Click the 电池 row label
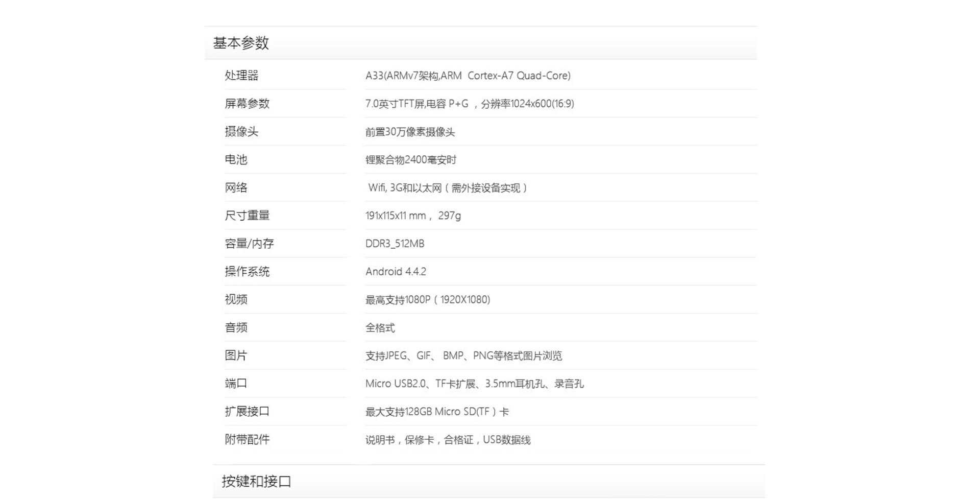 [x=236, y=160]
